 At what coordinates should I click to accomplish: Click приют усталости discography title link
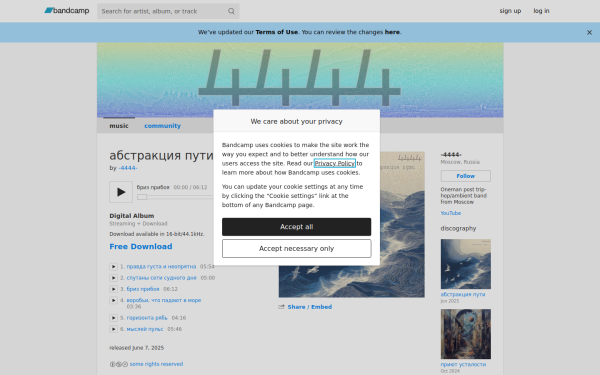pyautogui.click(x=463, y=365)
